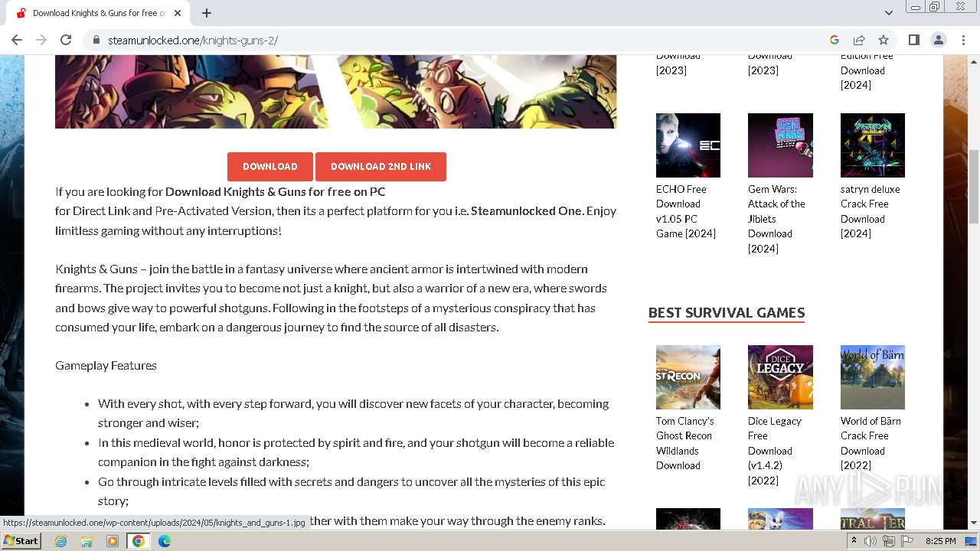Click the address bar URL field
This screenshot has height=551, width=980.
click(459, 40)
